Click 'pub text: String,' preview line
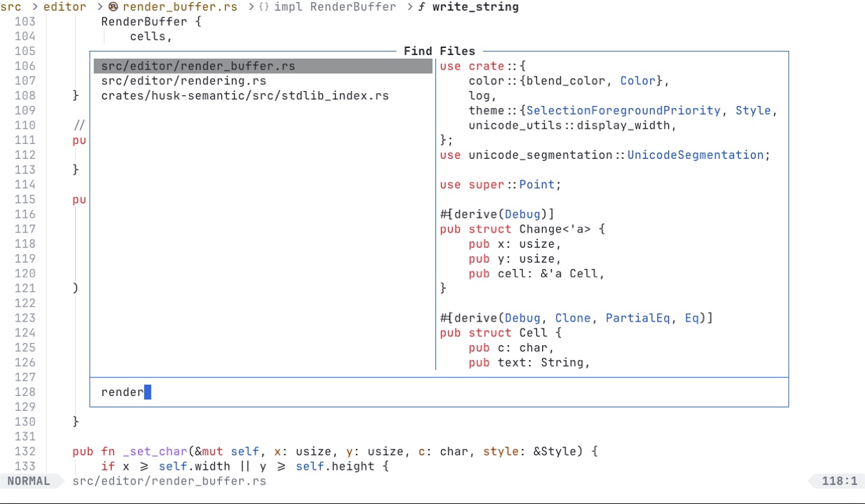 point(530,363)
